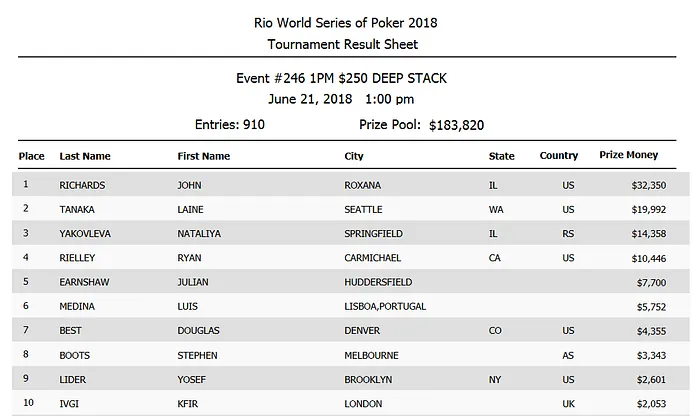Click the TANAKA last name entry
Screen dimensions: 700x416
(x=77, y=210)
